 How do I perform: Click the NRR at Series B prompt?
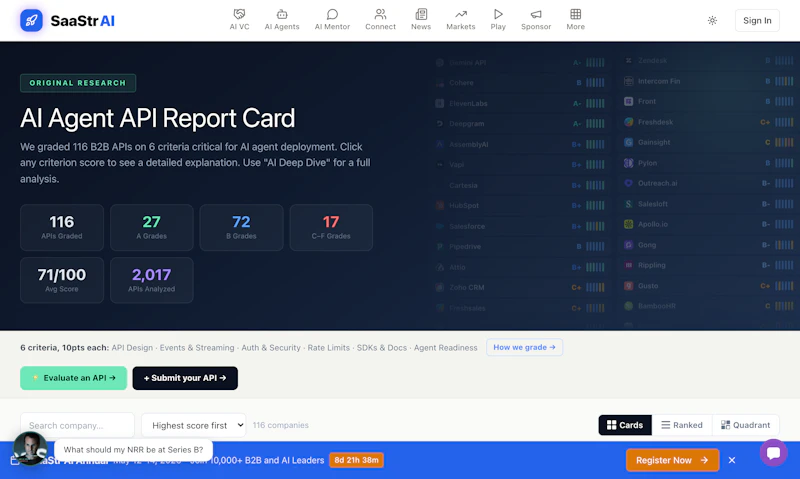point(133,449)
